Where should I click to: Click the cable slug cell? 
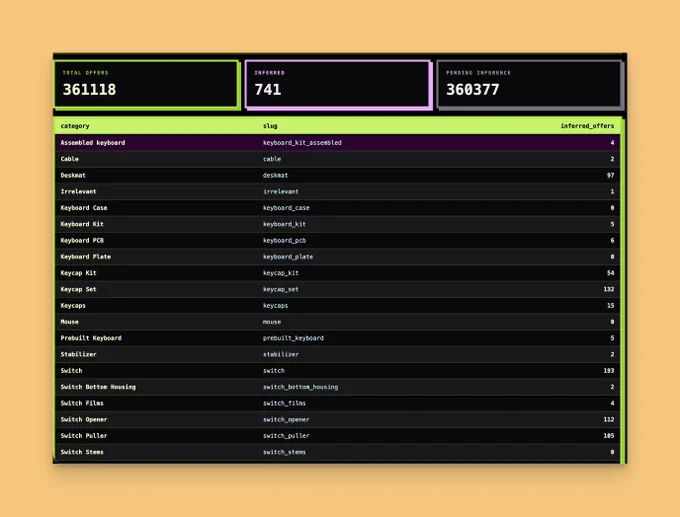click(272, 159)
